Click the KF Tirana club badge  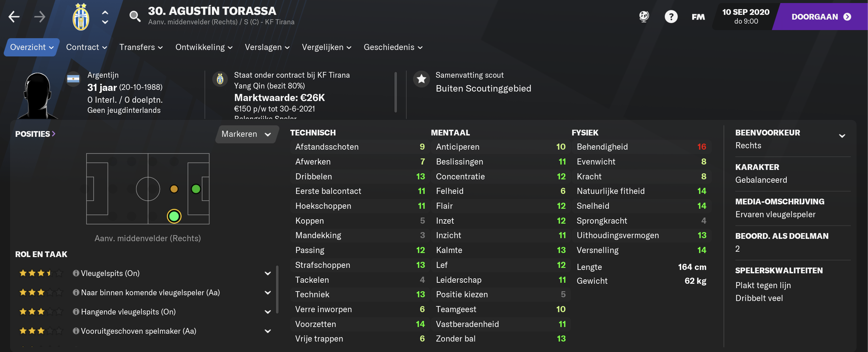tap(81, 17)
